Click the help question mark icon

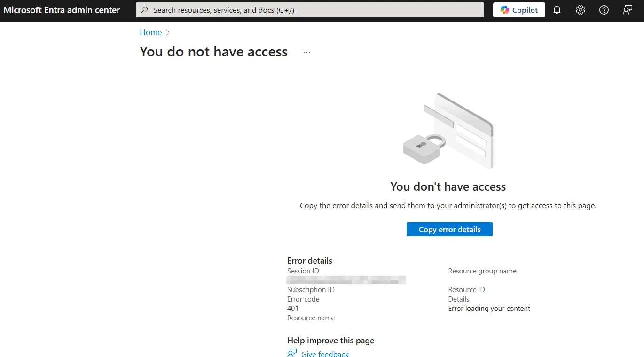[604, 10]
